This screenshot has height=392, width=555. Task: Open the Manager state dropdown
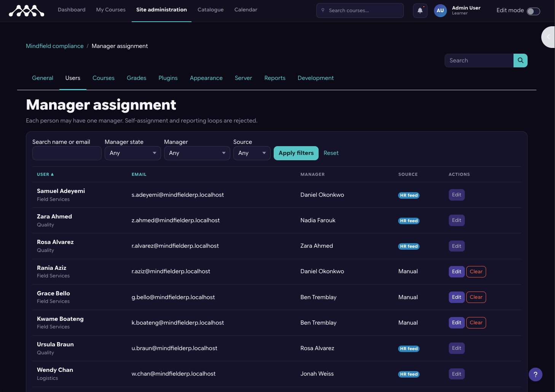click(x=133, y=153)
